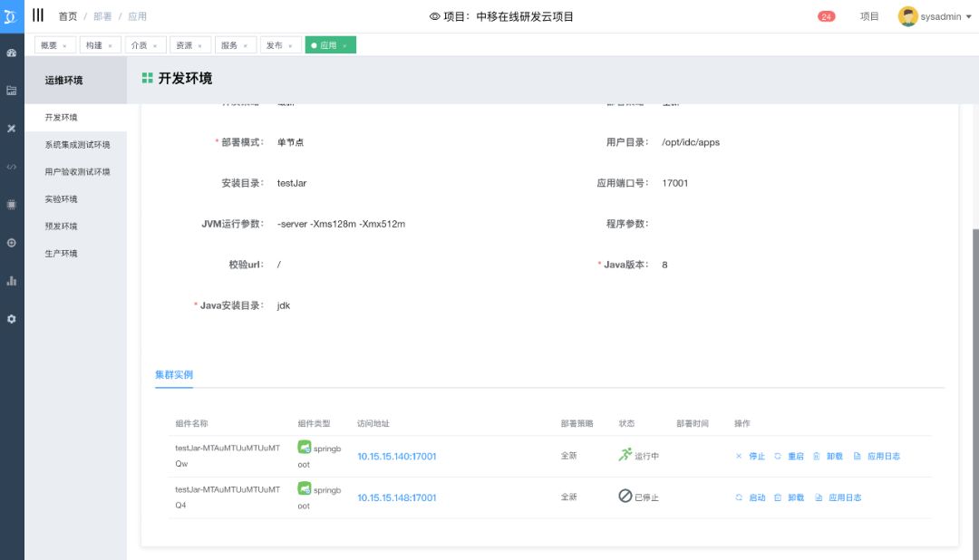The height and width of the screenshot is (560, 979).
Task: Click the user directory value /opt/idc/apps
Action: click(x=691, y=142)
